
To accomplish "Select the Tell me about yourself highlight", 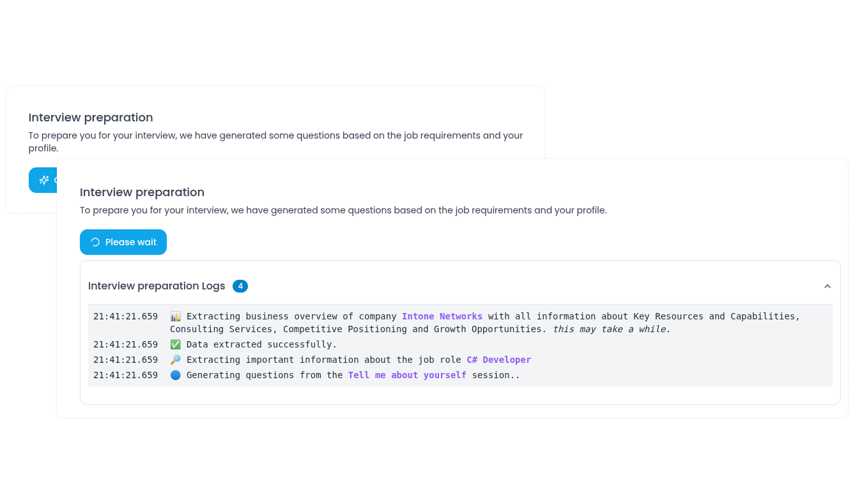I will tap(407, 375).
